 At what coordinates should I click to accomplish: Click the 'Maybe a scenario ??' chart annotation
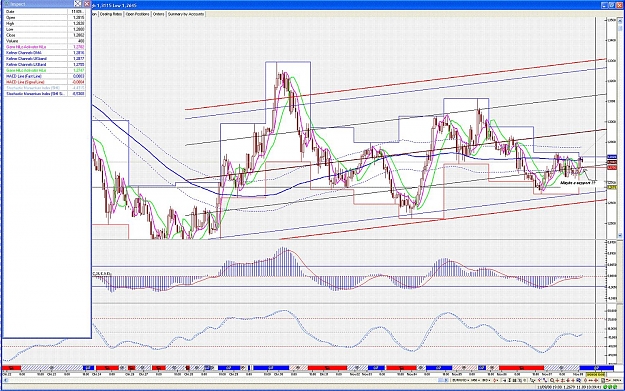[578, 183]
